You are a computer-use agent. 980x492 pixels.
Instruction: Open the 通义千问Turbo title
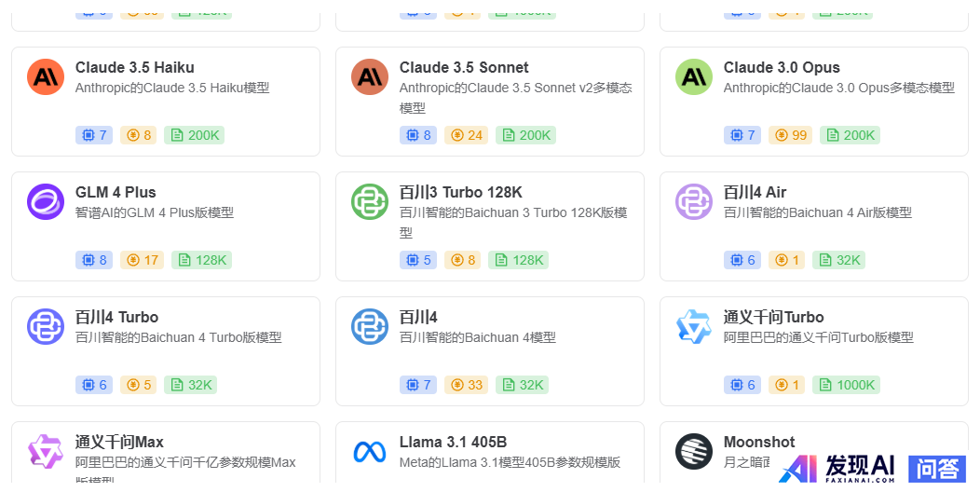coord(774,318)
